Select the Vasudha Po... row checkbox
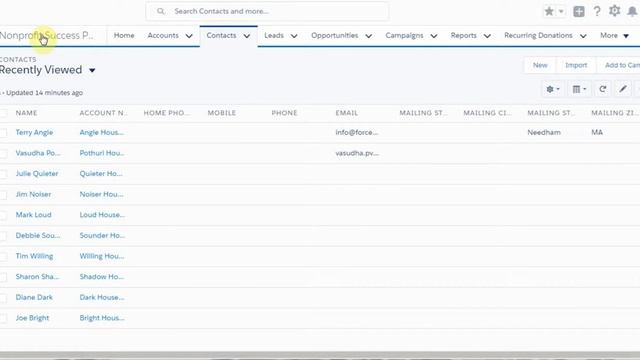The image size is (640, 360). coord(3,153)
